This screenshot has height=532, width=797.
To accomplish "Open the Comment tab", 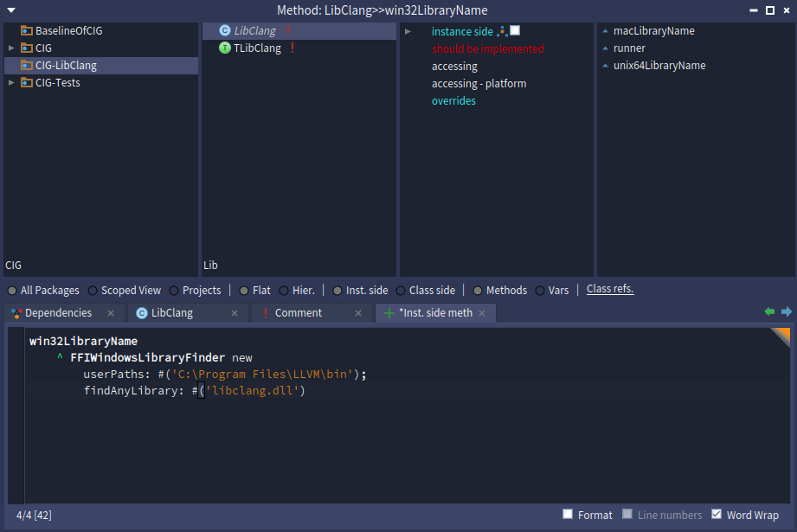I will click(x=298, y=313).
